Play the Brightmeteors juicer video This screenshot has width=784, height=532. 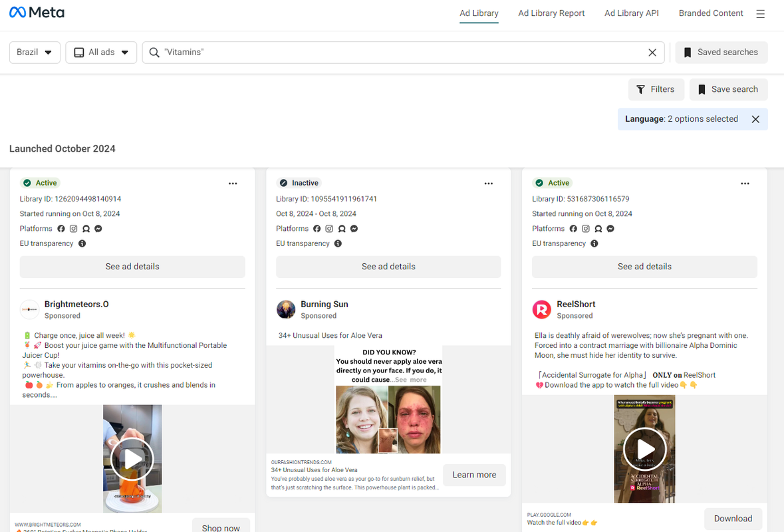point(132,459)
